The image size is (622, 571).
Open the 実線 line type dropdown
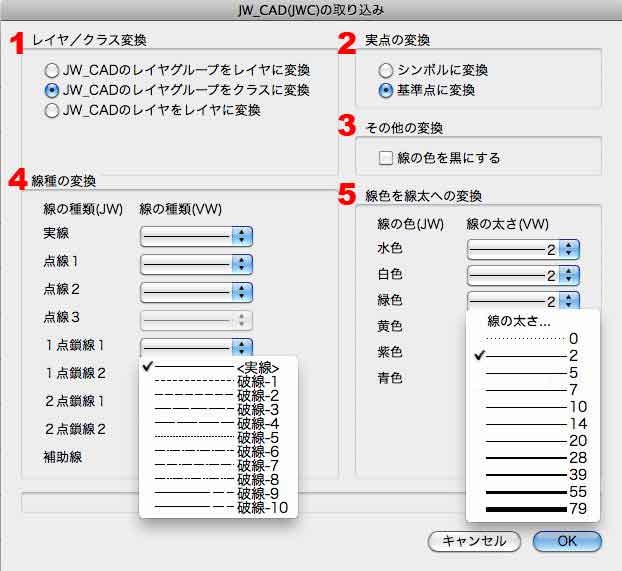(196, 235)
